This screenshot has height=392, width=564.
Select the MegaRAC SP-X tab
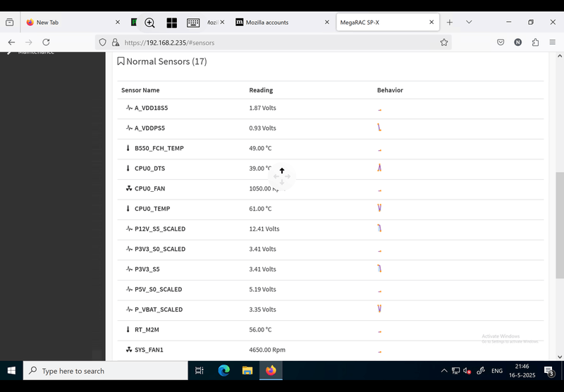click(x=387, y=23)
